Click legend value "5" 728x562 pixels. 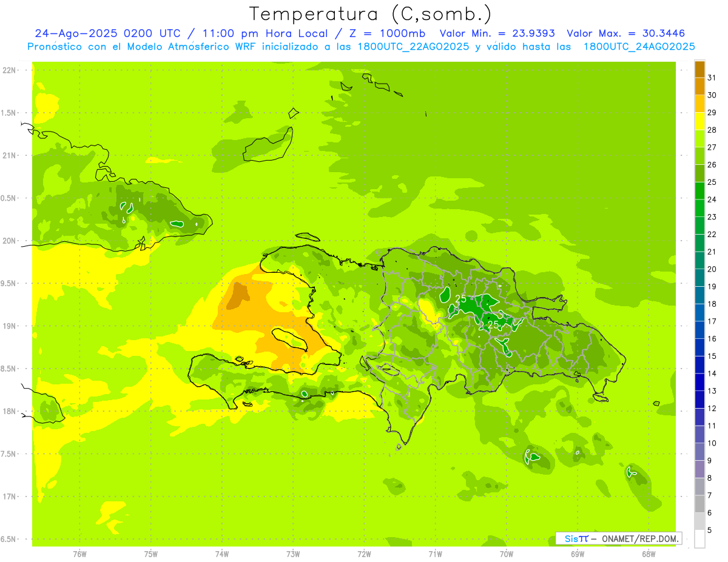710,530
